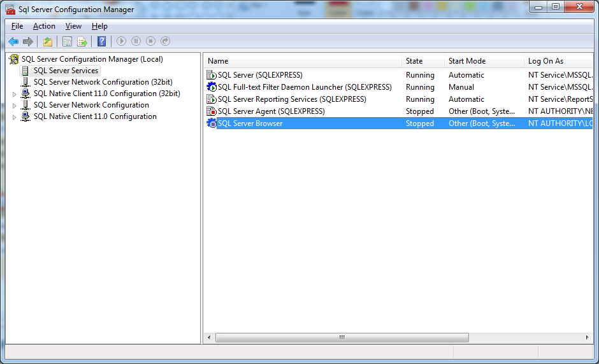The width and height of the screenshot is (599, 364).
Task: Open the Properties toolbar icon
Action: (x=68, y=41)
